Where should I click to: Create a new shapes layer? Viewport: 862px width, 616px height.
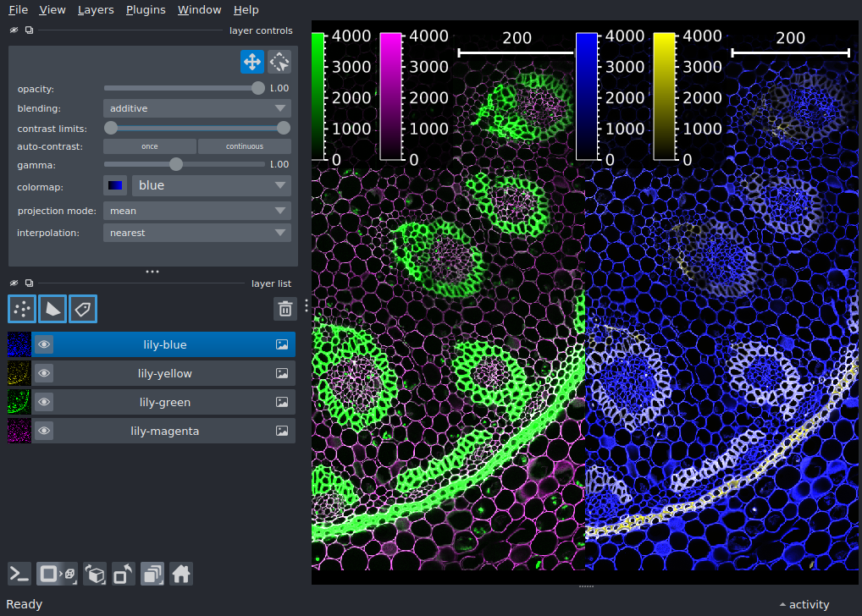(52, 309)
